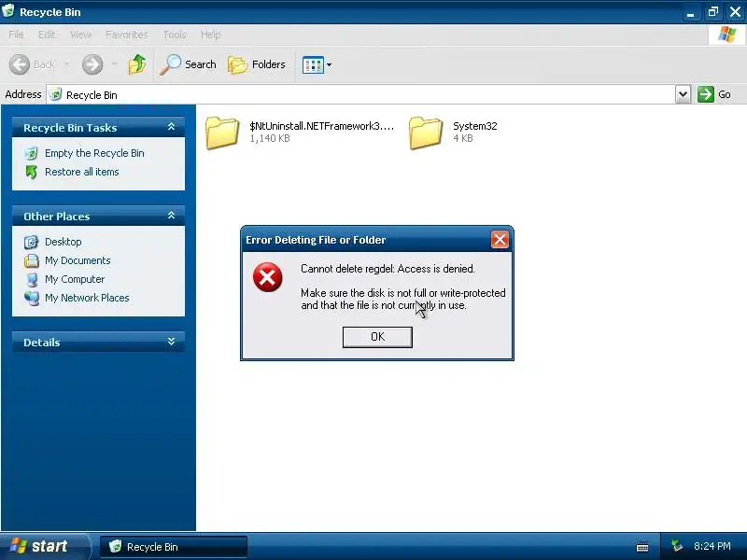Click the Back arrow toolbar button
The image size is (747, 560).
pyautogui.click(x=32, y=64)
